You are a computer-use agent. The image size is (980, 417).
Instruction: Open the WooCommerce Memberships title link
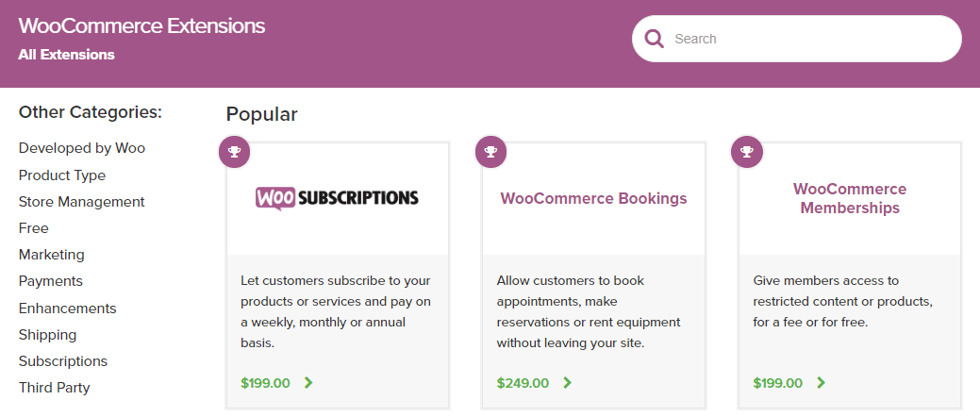(850, 198)
